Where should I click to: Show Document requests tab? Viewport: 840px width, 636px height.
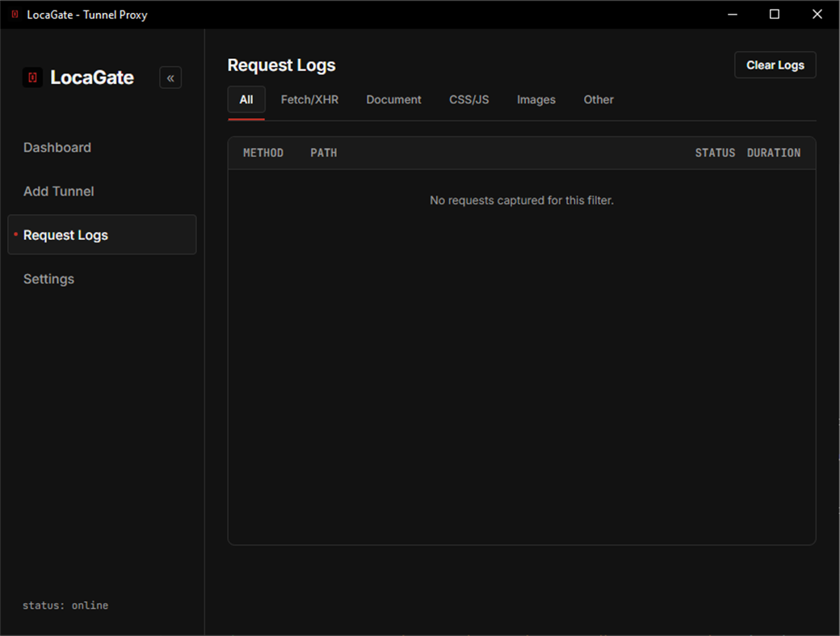pyautogui.click(x=394, y=99)
